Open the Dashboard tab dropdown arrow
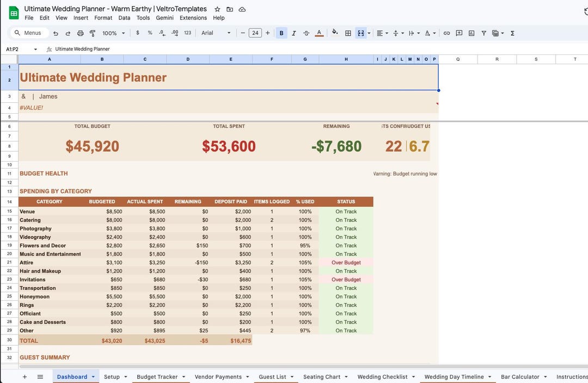This screenshot has height=383, width=588. tap(93, 377)
